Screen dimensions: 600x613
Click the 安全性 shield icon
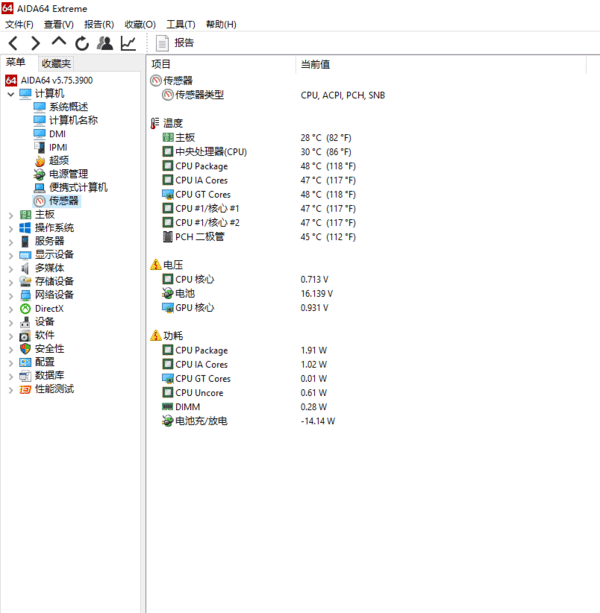tap(25, 348)
